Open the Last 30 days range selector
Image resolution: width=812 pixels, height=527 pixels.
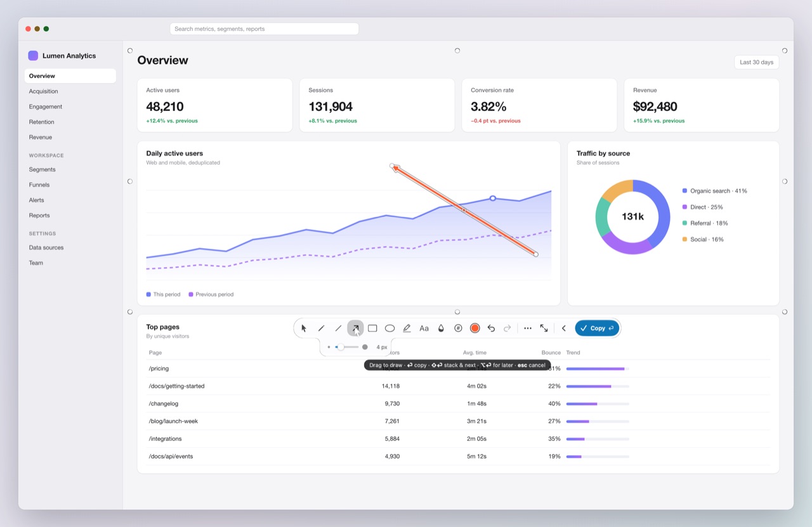[x=756, y=62]
